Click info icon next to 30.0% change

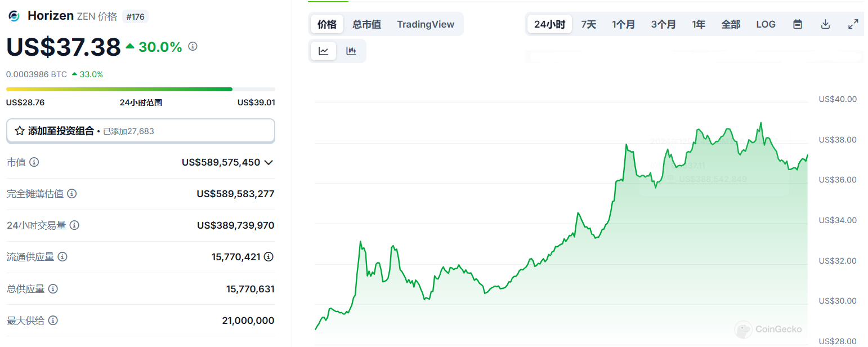(x=193, y=47)
